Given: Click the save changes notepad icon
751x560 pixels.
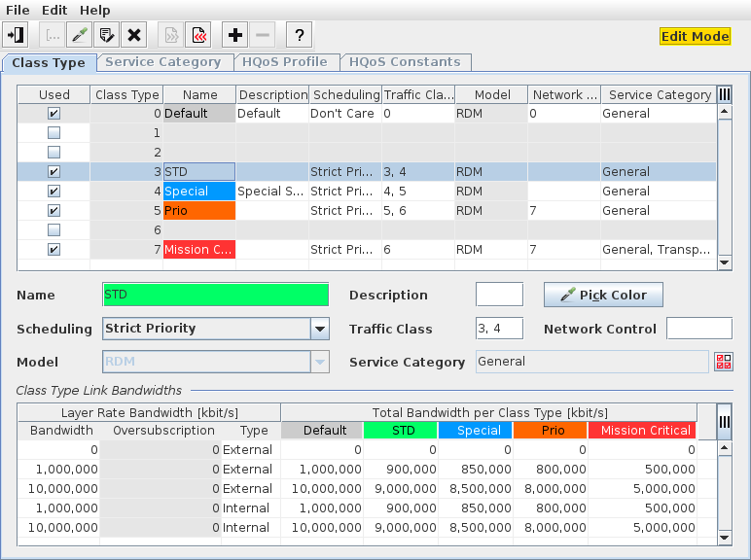Looking at the screenshot, I should click(x=107, y=36).
